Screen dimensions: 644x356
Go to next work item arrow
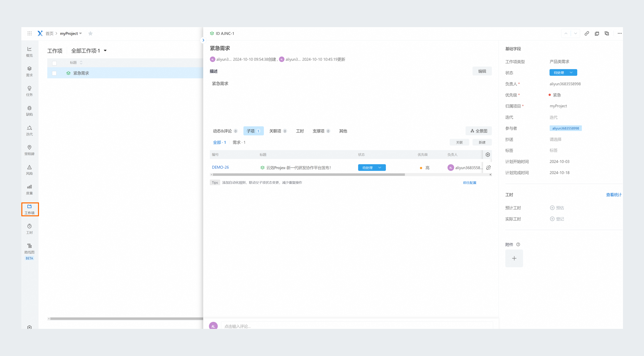(576, 33)
